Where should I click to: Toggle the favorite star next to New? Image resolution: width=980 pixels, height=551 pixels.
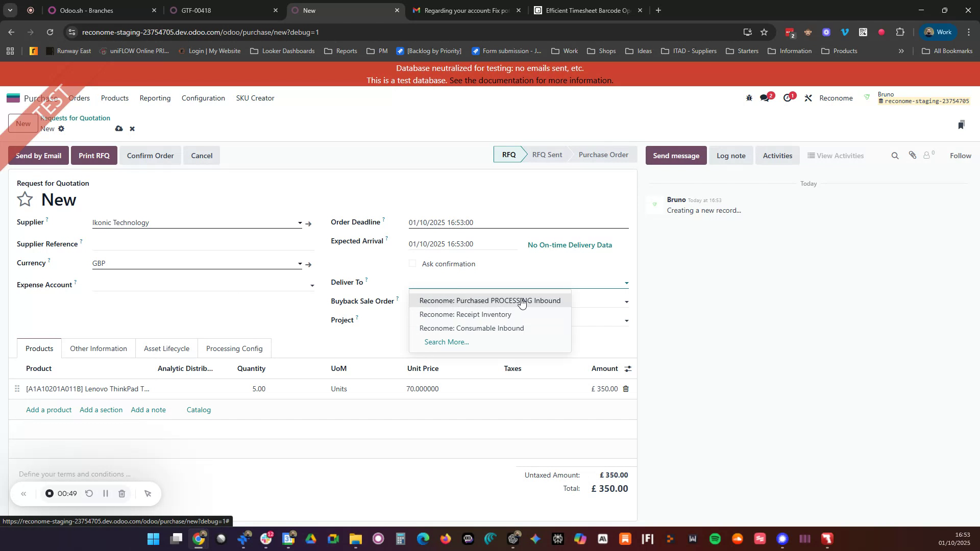24,199
